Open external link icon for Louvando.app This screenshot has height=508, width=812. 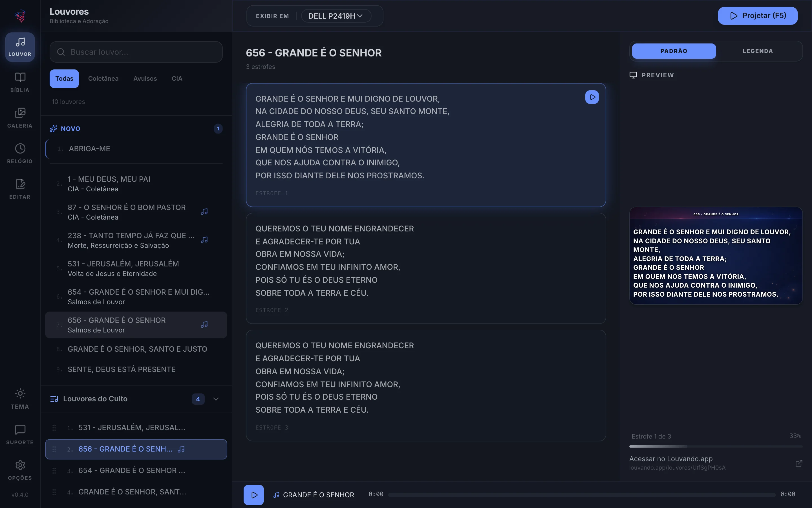799,463
